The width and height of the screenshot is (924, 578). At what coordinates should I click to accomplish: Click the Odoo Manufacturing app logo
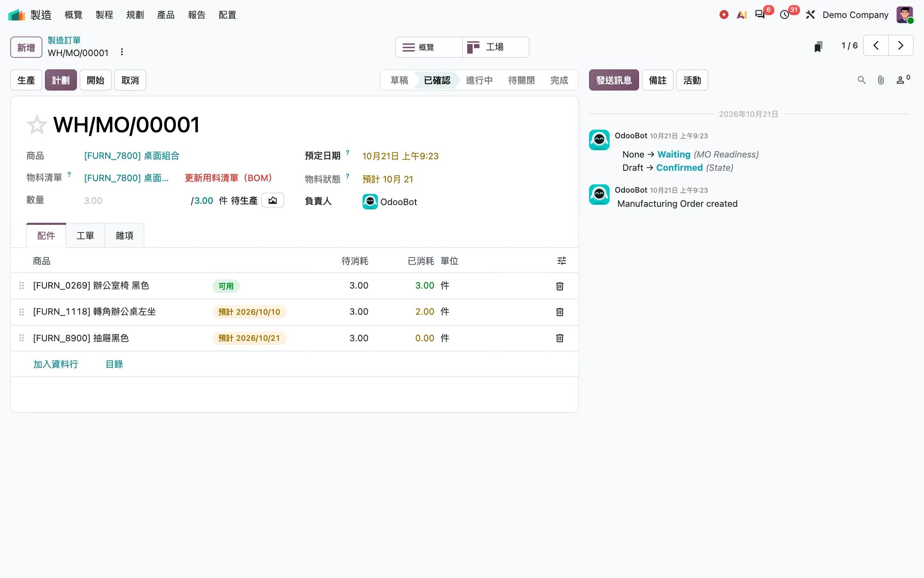coord(17,15)
